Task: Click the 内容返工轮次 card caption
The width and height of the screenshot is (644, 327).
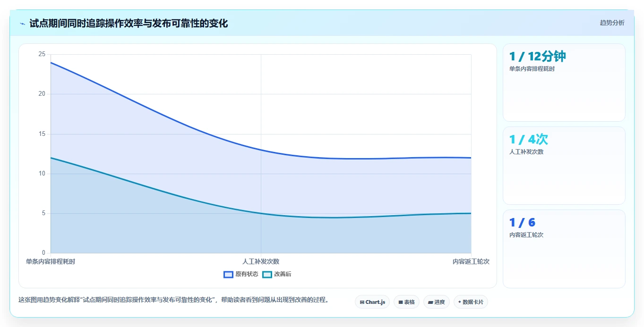Action: tap(526, 235)
